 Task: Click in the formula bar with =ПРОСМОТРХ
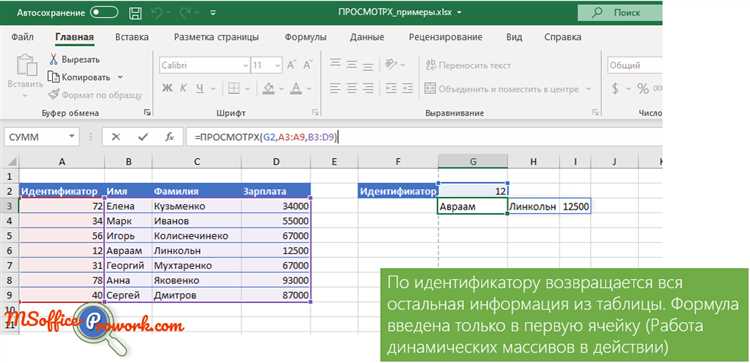[x=424, y=137]
